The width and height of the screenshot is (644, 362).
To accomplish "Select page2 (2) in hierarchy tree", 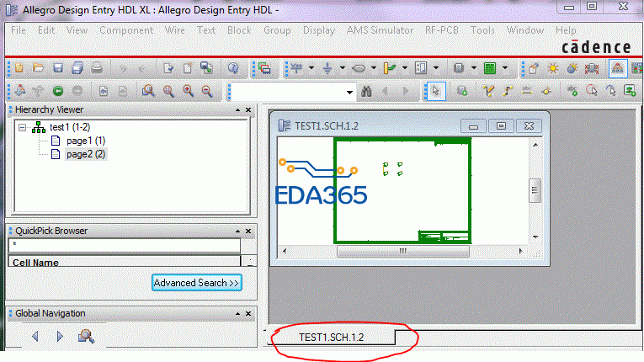I will pyautogui.click(x=86, y=155).
